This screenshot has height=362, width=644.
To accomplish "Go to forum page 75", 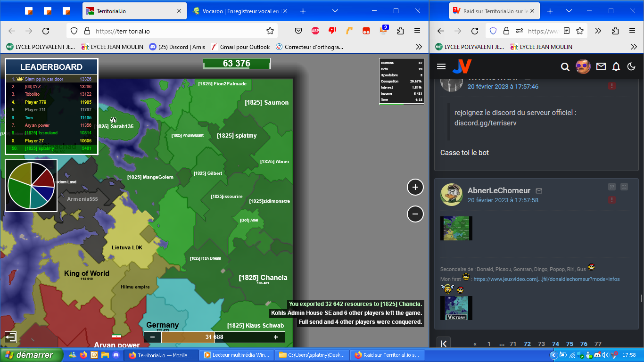I will 570,344.
